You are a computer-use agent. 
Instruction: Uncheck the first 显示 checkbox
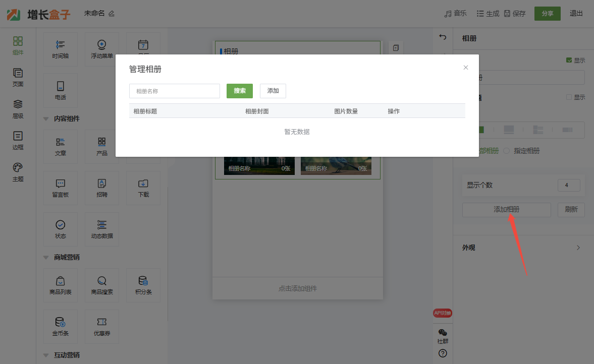(x=569, y=60)
